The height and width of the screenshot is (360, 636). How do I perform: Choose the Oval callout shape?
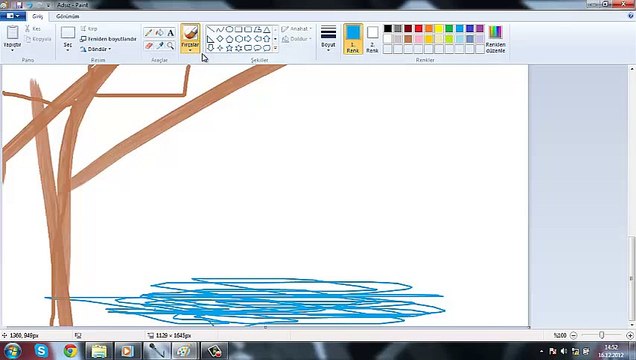point(257,48)
